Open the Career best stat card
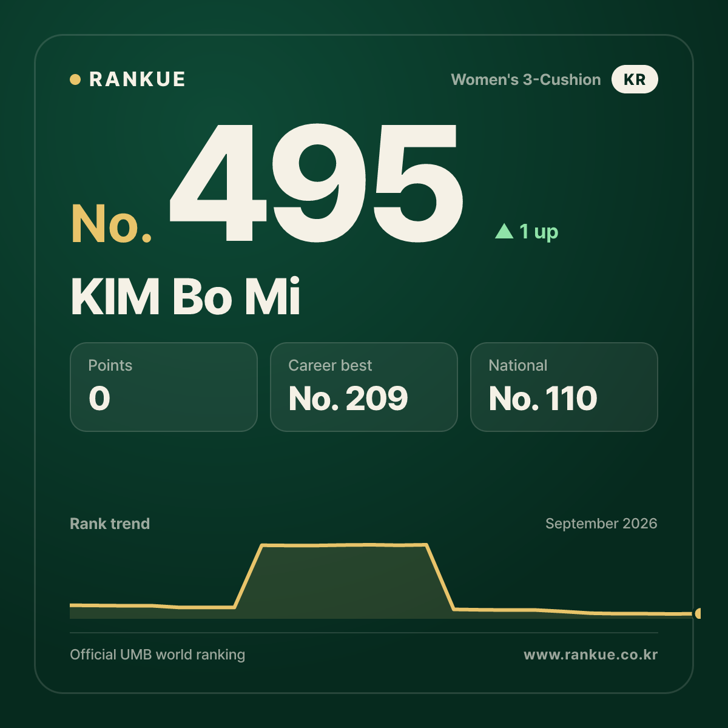 [364, 387]
